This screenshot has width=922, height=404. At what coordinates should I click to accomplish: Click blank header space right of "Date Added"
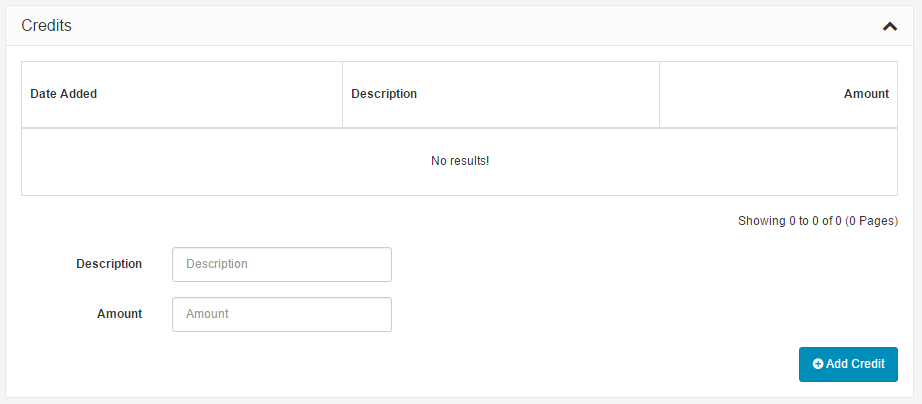[220, 94]
